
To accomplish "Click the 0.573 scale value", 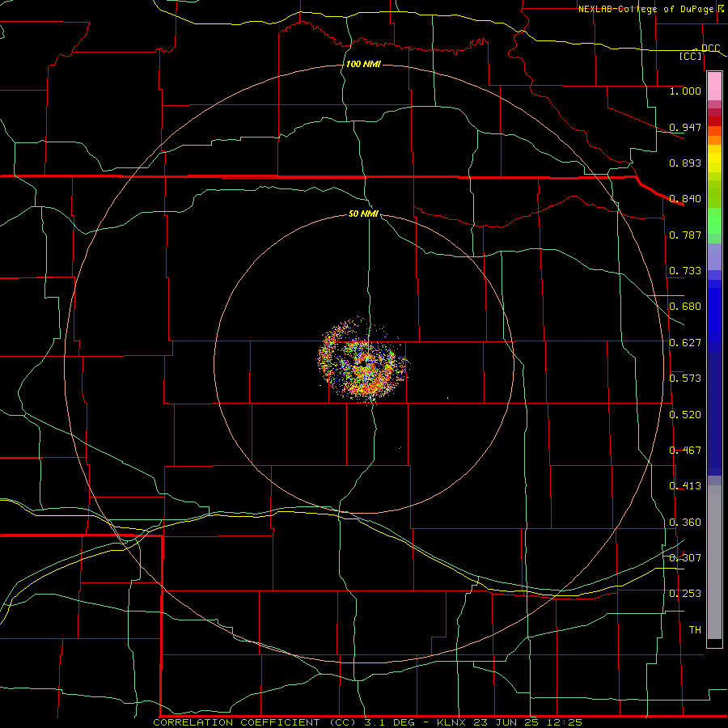I will tap(685, 379).
